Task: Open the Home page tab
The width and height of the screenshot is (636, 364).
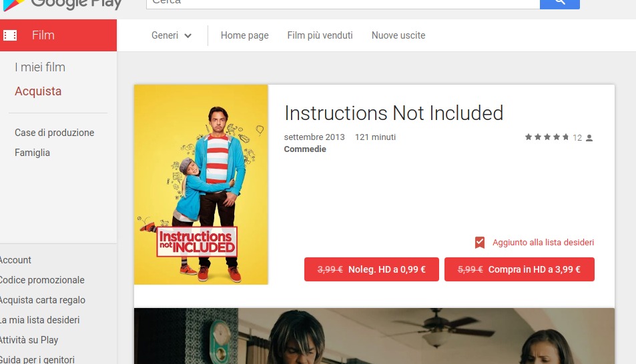Action: 244,35
